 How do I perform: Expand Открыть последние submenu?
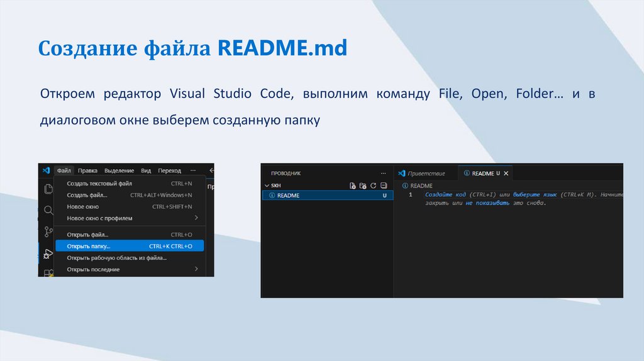pyautogui.click(x=130, y=269)
